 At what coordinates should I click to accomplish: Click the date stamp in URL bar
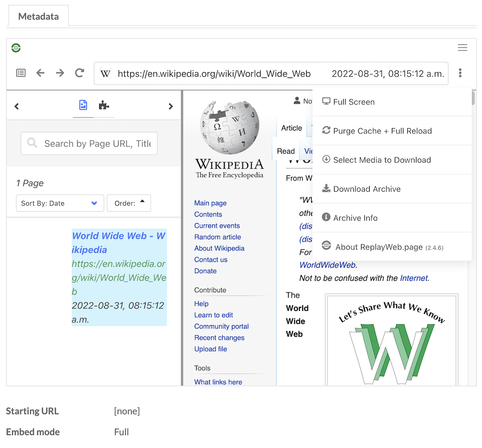point(388,74)
